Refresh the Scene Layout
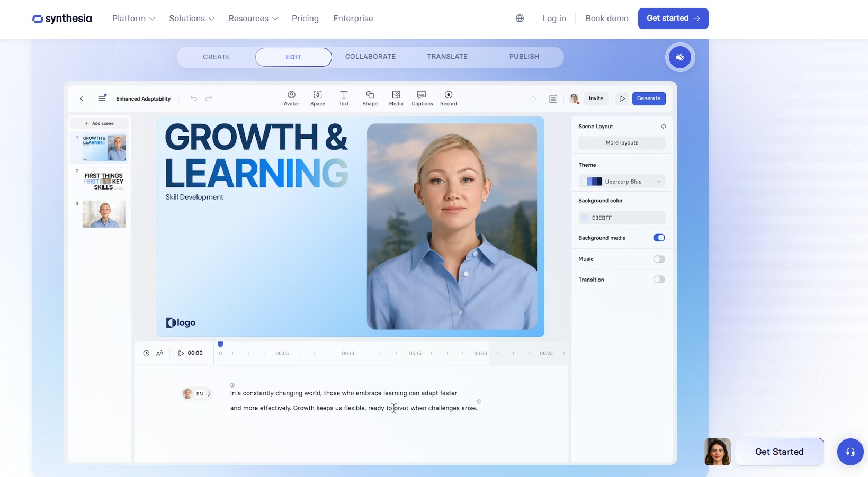The height and width of the screenshot is (477, 868). pyautogui.click(x=663, y=127)
